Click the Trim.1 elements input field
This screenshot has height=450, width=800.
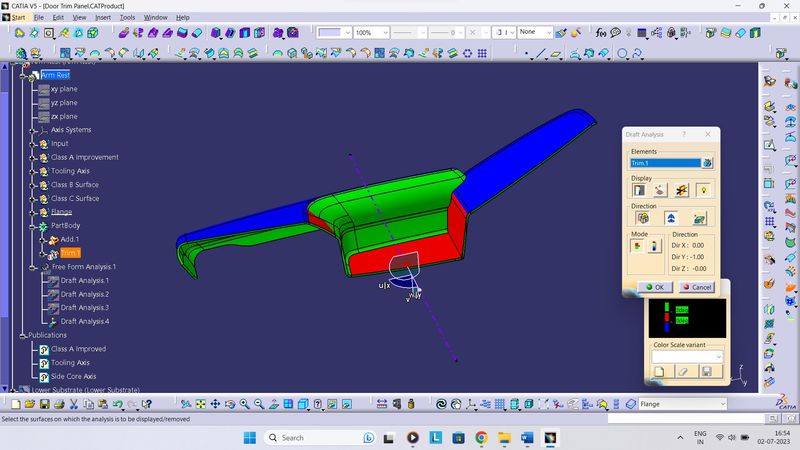pyautogui.click(x=666, y=163)
